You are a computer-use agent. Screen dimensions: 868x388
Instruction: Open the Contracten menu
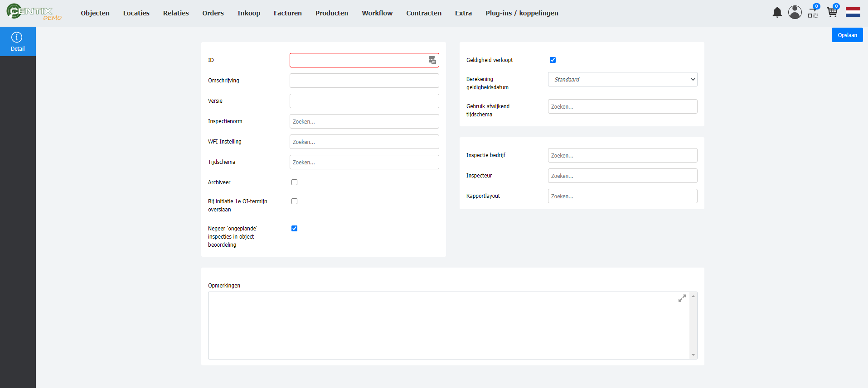(x=424, y=13)
